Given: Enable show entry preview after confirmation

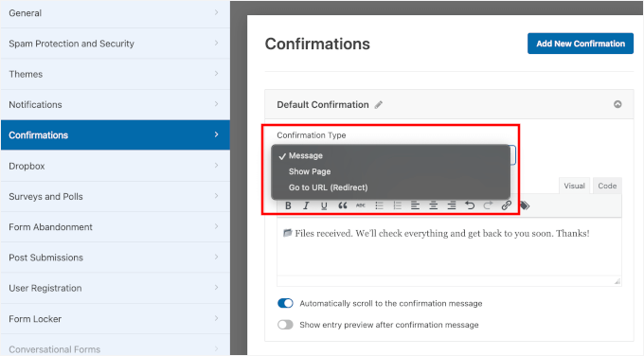Looking at the screenshot, I should pyautogui.click(x=285, y=325).
